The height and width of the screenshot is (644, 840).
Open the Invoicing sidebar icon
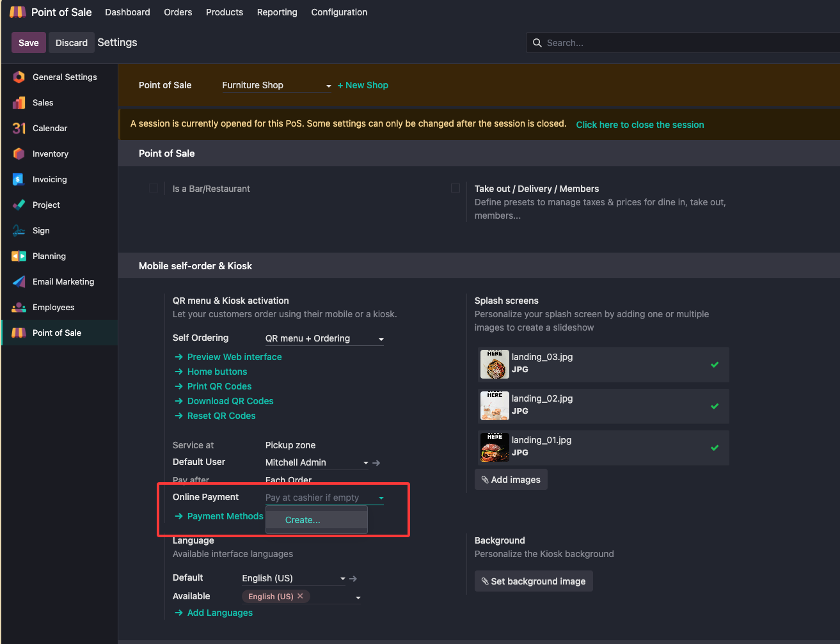(x=19, y=179)
